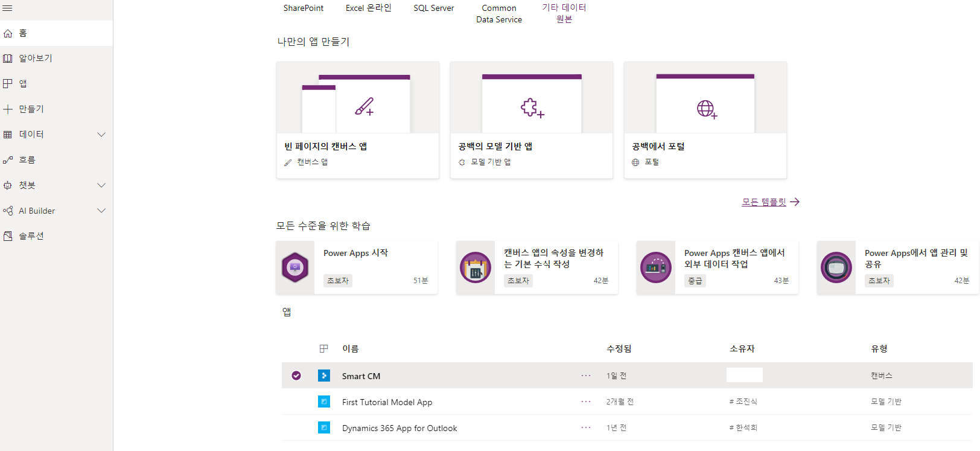Click the 솔루션 solutions icon
Viewport: 980px width, 451px height.
click(x=8, y=236)
